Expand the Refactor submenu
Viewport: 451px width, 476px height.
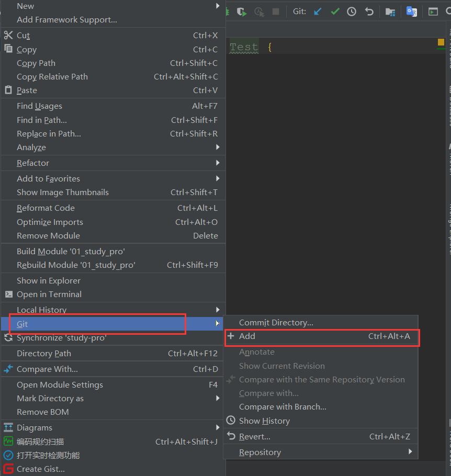click(114, 163)
